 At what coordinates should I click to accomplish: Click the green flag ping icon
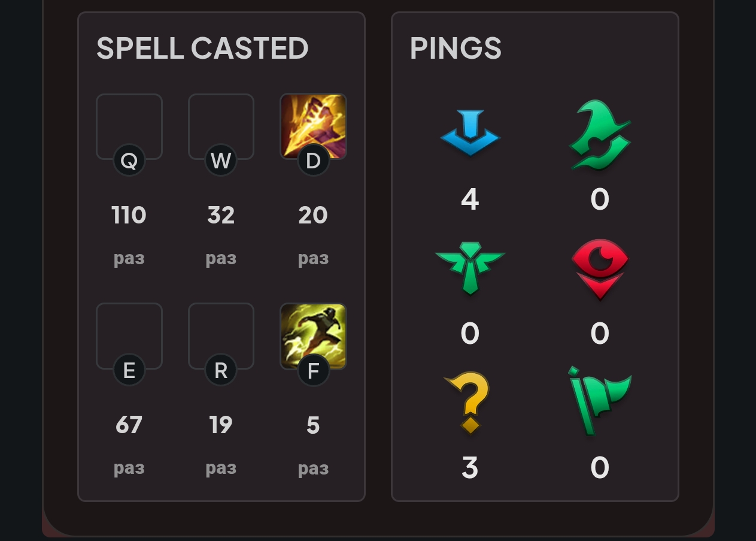(600, 400)
